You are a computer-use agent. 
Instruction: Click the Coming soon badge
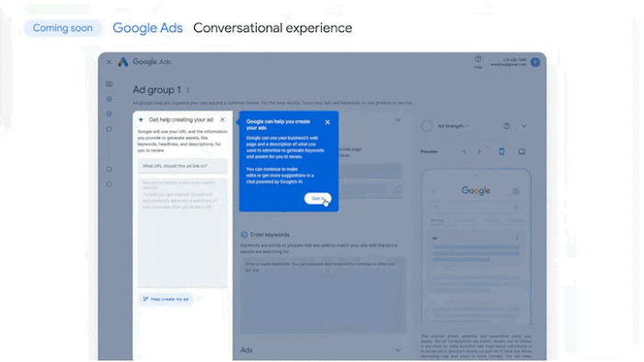point(63,28)
